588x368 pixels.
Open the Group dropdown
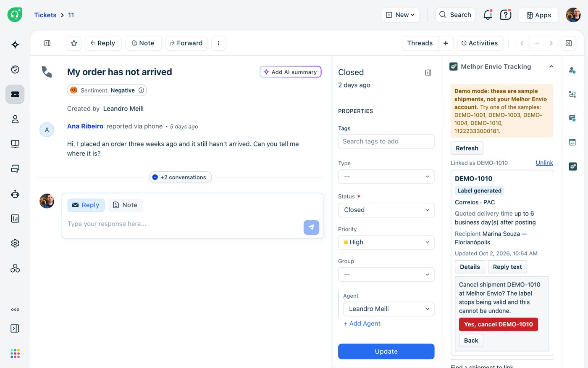[x=386, y=275]
